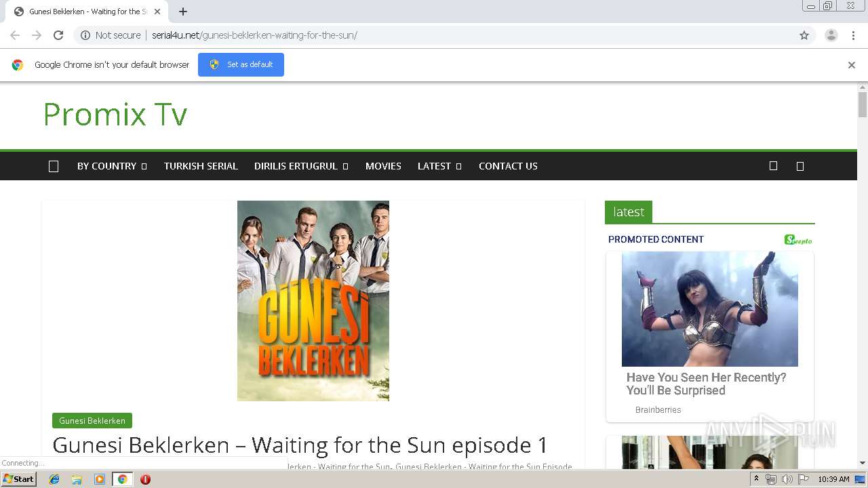Open 'Have You Seen Her Recently?' ad link
868x488 pixels.
pyautogui.click(x=707, y=384)
